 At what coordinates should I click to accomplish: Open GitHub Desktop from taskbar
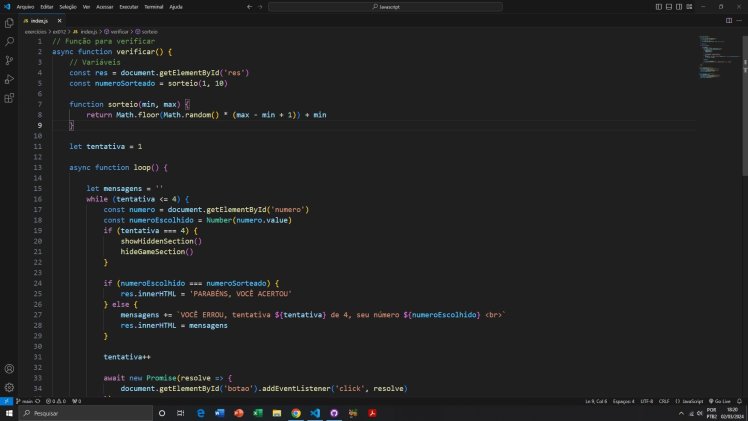click(x=334, y=413)
